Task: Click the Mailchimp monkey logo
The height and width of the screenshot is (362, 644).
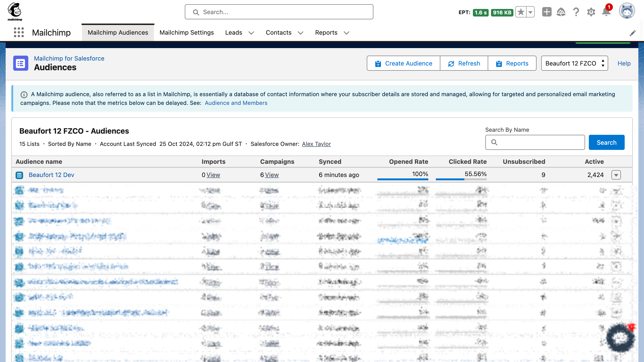Action: click(15, 12)
